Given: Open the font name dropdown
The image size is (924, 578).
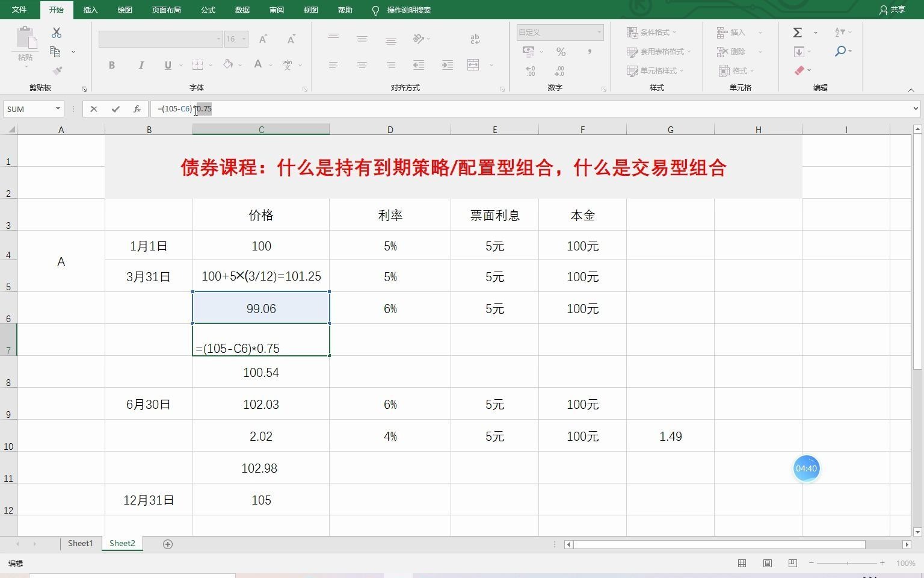Looking at the screenshot, I should click(x=218, y=39).
